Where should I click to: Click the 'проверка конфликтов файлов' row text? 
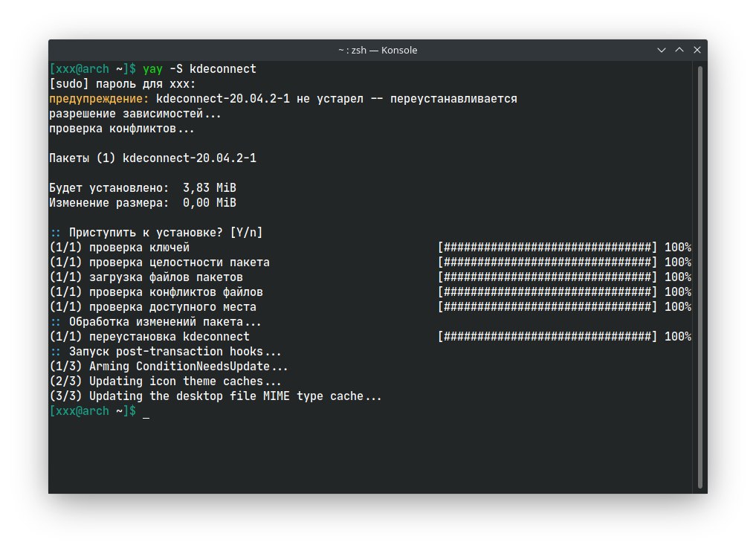coord(176,292)
